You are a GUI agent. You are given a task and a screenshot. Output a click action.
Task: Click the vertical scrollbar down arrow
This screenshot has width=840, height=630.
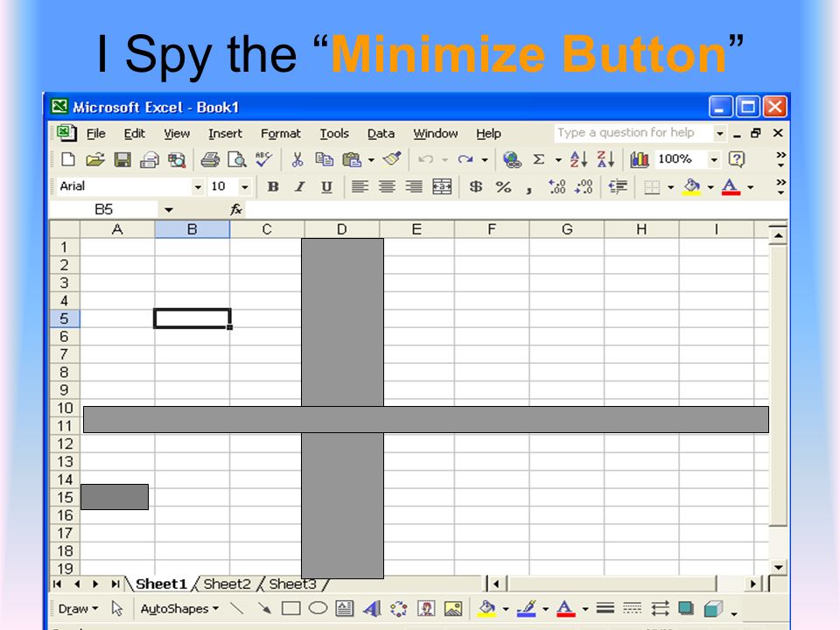(778, 567)
